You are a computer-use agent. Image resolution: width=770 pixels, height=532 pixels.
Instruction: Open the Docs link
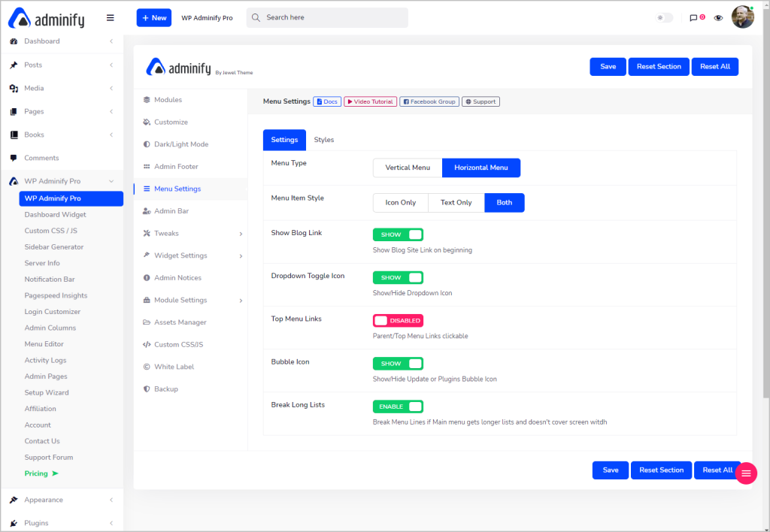point(327,101)
